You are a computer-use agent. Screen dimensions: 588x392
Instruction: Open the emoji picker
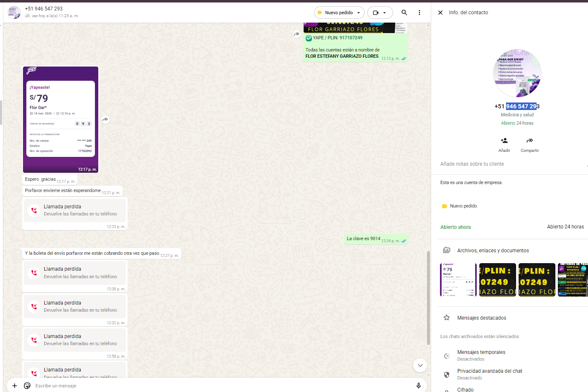[27, 386]
